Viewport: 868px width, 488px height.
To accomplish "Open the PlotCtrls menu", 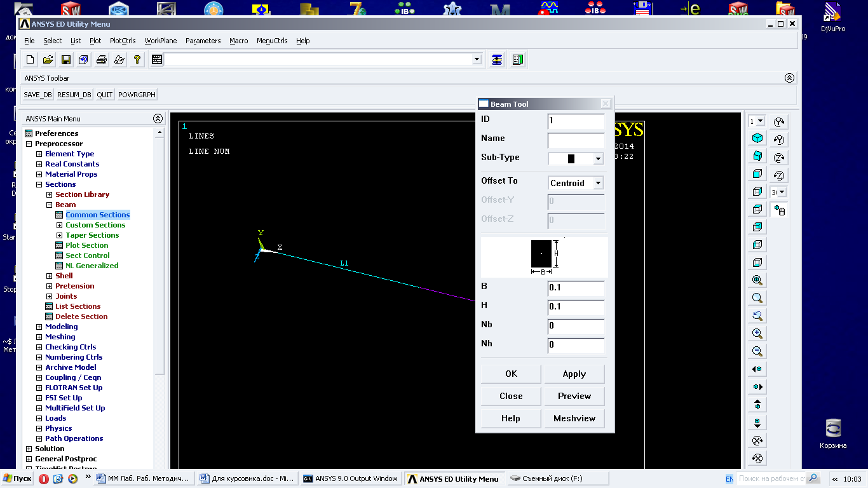I will point(123,41).
